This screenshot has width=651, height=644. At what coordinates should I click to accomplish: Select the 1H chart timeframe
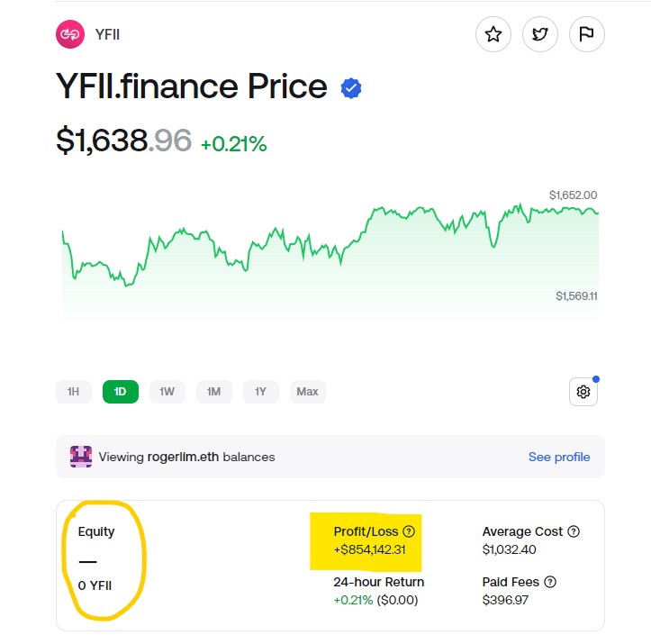[74, 392]
